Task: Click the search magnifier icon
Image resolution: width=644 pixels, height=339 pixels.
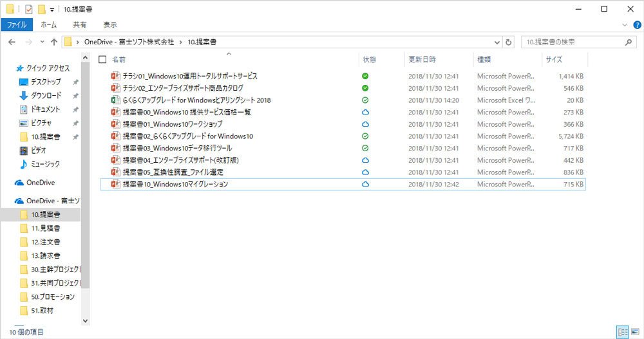Action: pyautogui.click(x=629, y=42)
